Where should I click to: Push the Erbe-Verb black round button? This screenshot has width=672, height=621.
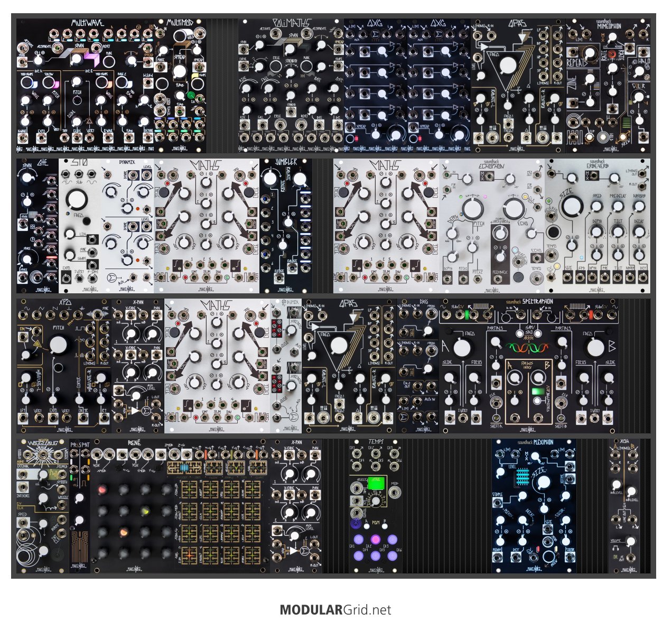[x=554, y=232]
